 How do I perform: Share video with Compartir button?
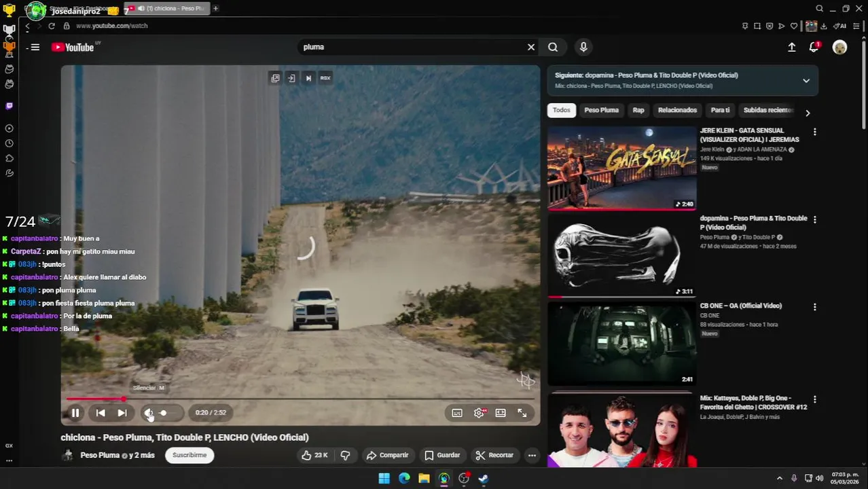(x=387, y=455)
